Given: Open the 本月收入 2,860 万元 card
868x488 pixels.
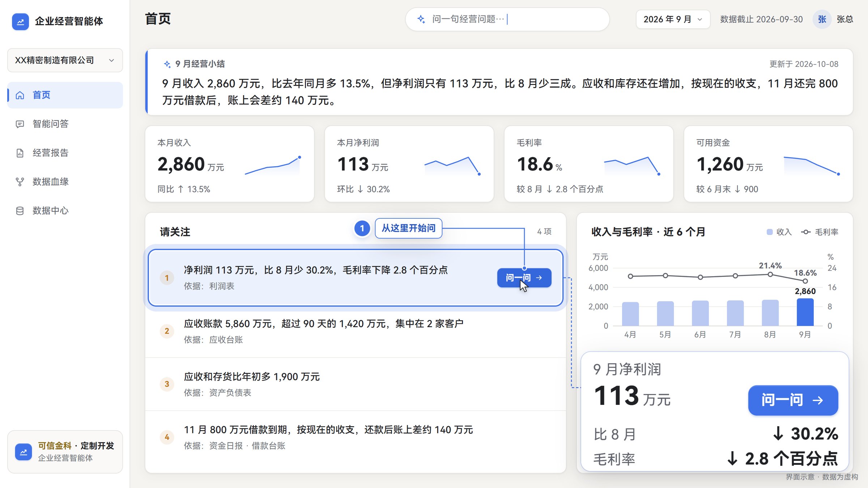Looking at the screenshot, I should (x=230, y=164).
